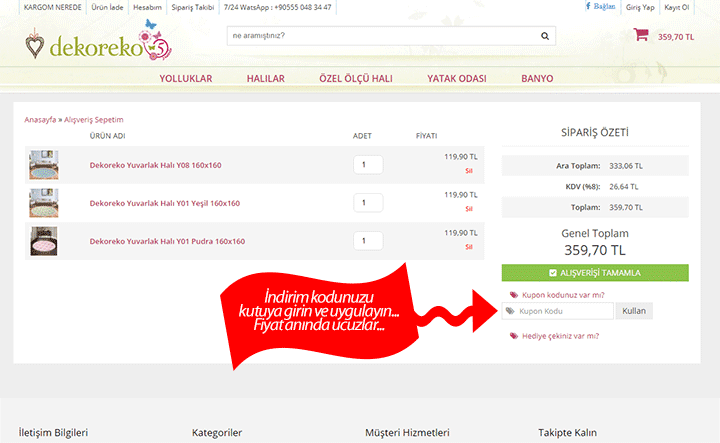This screenshot has width=720, height=443.
Task: Open thumbnail of Y01 Yeşil rug
Action: click(44, 203)
